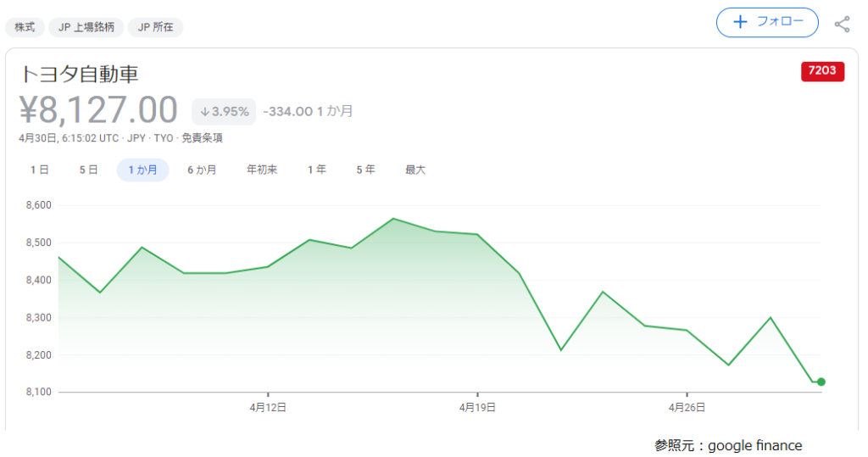This screenshot has height=457, width=868.
Task: Click the 4月30日 6:15:02 UTC timestamp
Action: [x=69, y=138]
